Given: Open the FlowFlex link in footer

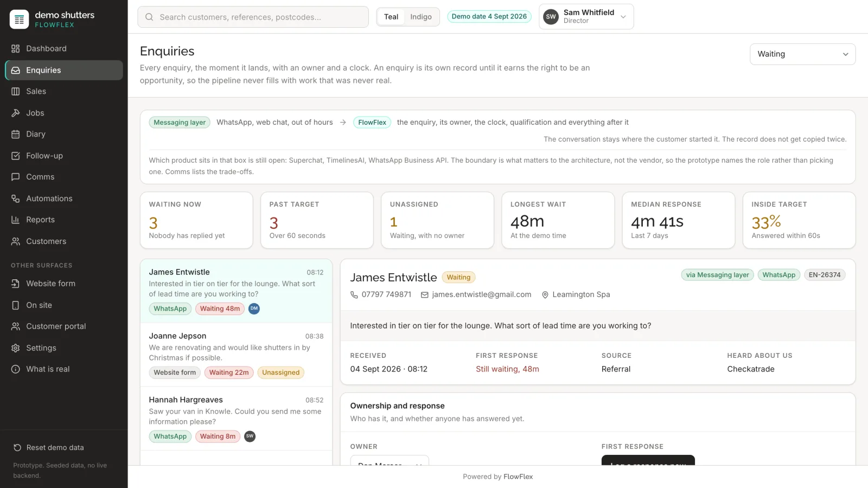Looking at the screenshot, I should click(518, 477).
